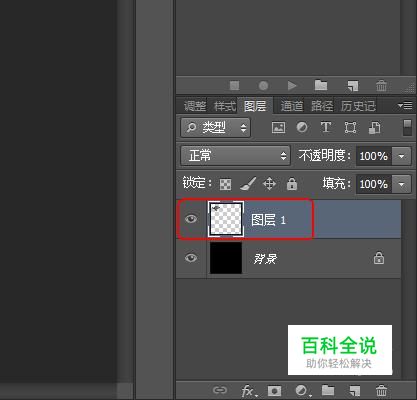417x400 pixels.
Task: Open the 路径 tab
Action: [322, 106]
